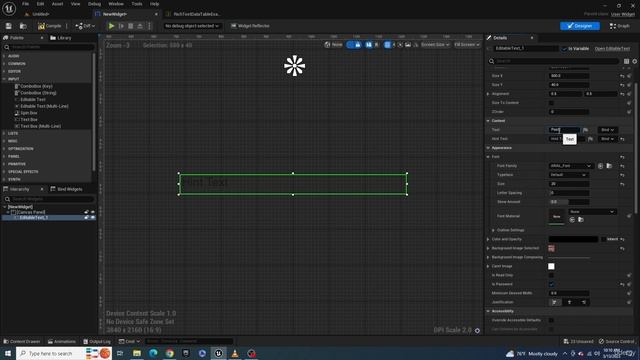The image size is (640, 360).
Task: Click the frame-step button next to Play
Action: pyautogui.click(x=121, y=26)
